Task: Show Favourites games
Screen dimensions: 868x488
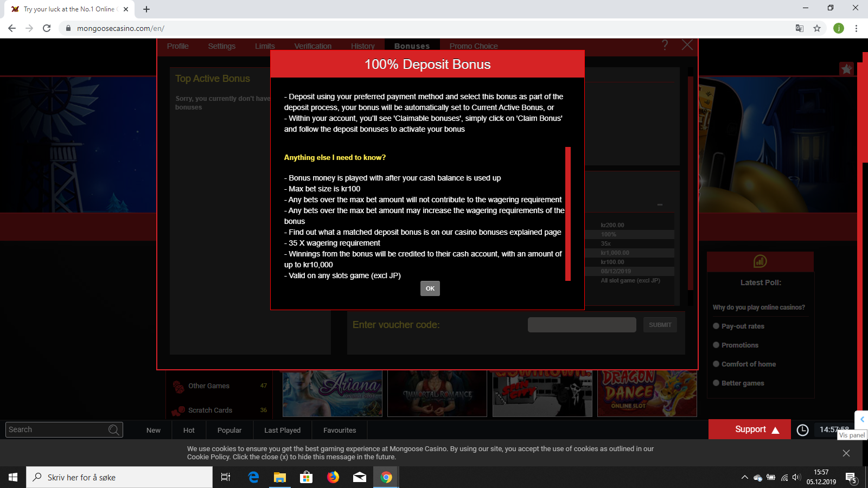Action: [340, 430]
